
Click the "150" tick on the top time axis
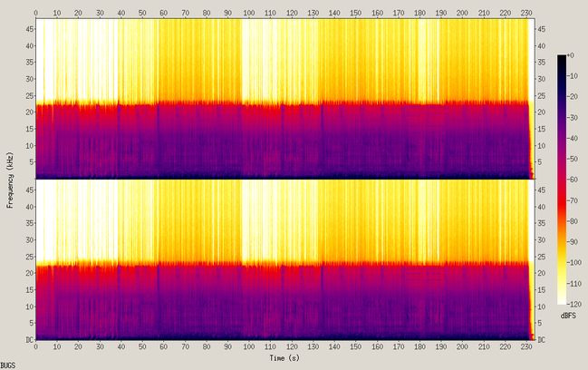pos(355,13)
